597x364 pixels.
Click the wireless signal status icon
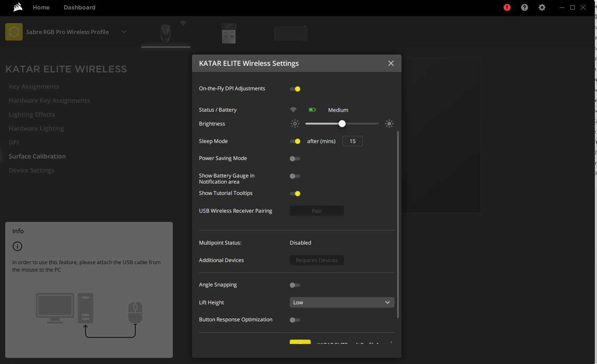[x=293, y=110]
